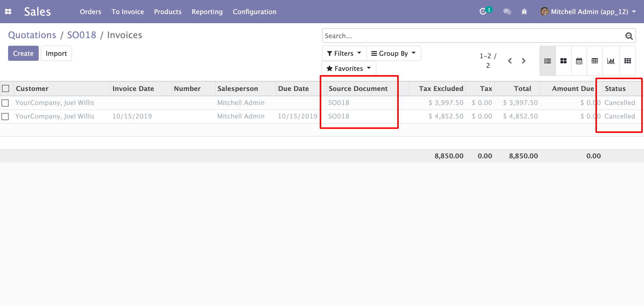Expand the Filters dropdown
Viewport: 644px width, 306px height.
[344, 53]
